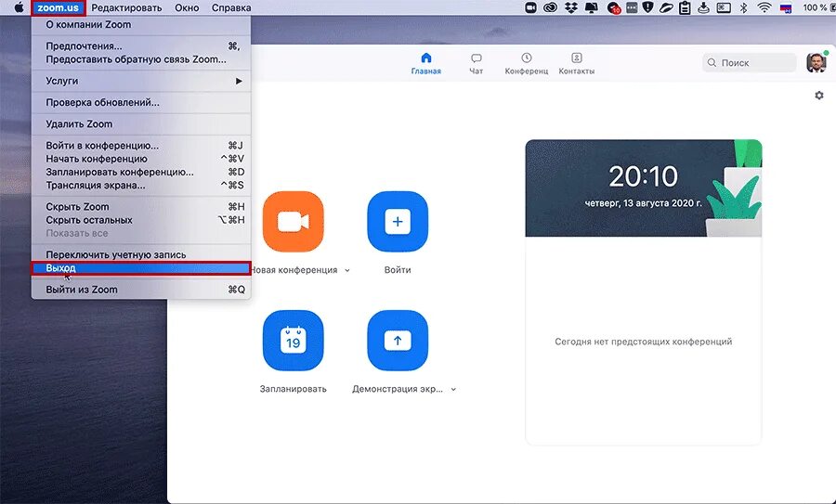Screen dimensions: 836x504
Task: Open the download tray menu bar icon
Action: point(704,7)
